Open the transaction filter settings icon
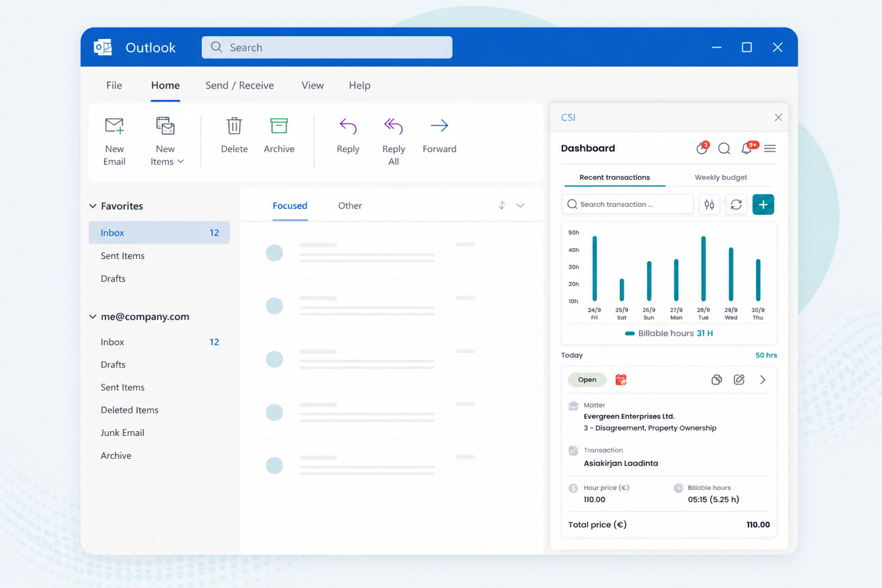Screen dimensions: 882x588 point(710,204)
